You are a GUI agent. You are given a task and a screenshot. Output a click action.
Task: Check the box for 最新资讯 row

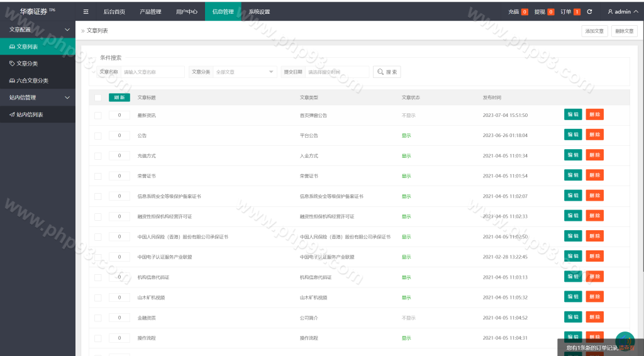[97, 116]
